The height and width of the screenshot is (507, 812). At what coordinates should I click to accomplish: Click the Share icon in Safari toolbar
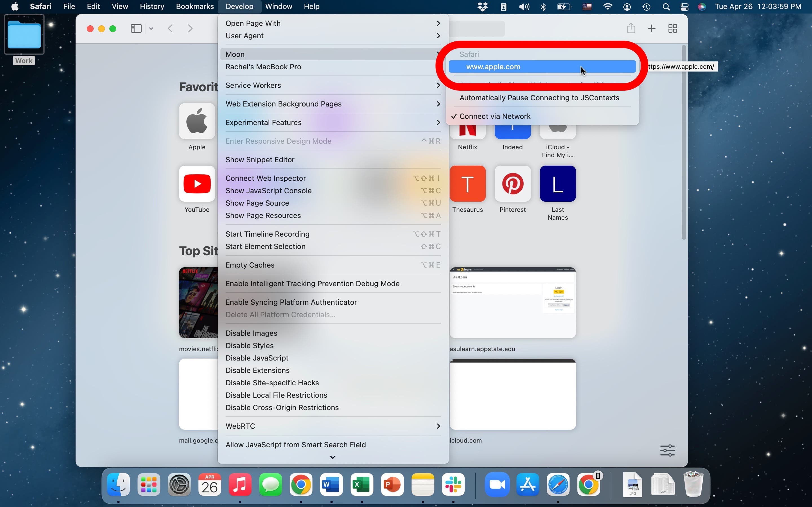coord(631,28)
